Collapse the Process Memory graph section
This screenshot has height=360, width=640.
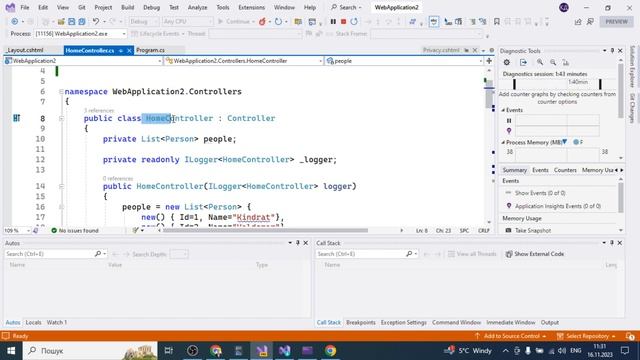pyautogui.click(x=503, y=142)
